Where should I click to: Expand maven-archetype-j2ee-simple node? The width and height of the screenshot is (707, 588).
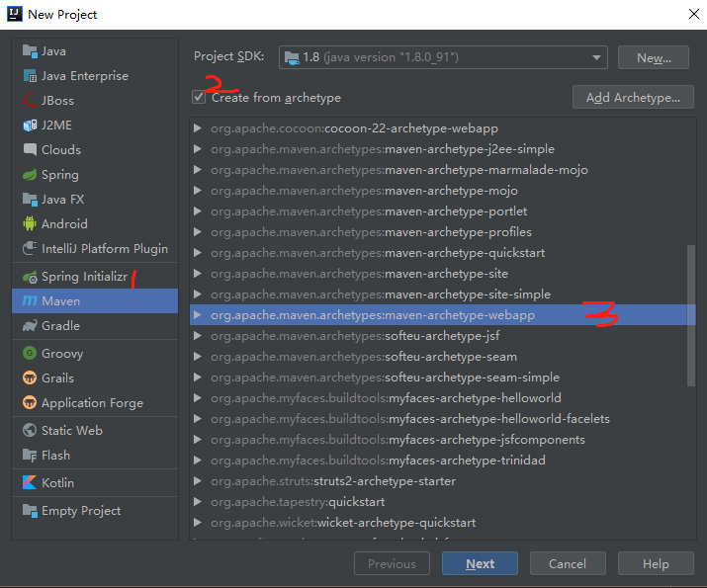[197, 149]
